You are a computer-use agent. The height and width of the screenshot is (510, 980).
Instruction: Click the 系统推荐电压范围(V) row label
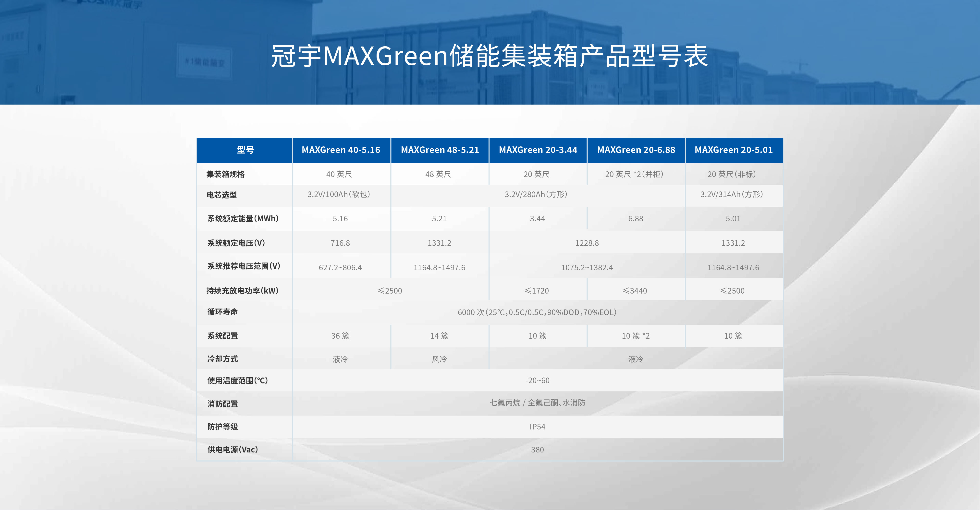(244, 266)
